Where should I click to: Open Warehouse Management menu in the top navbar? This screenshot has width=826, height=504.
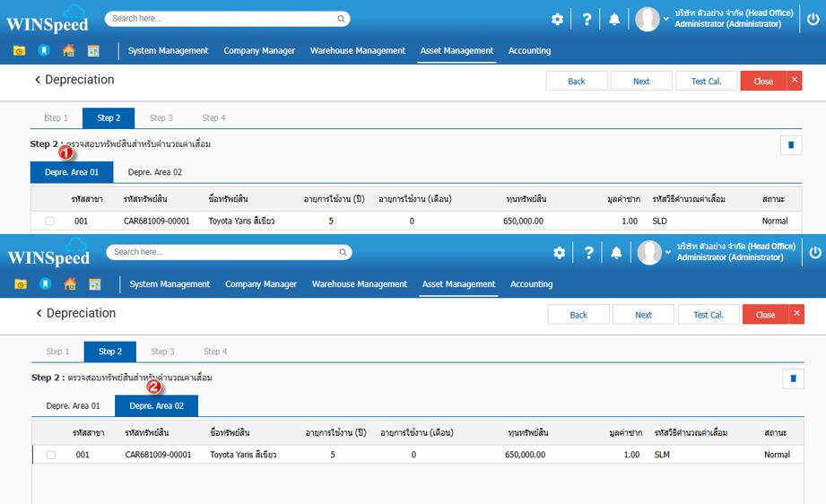[x=358, y=51]
